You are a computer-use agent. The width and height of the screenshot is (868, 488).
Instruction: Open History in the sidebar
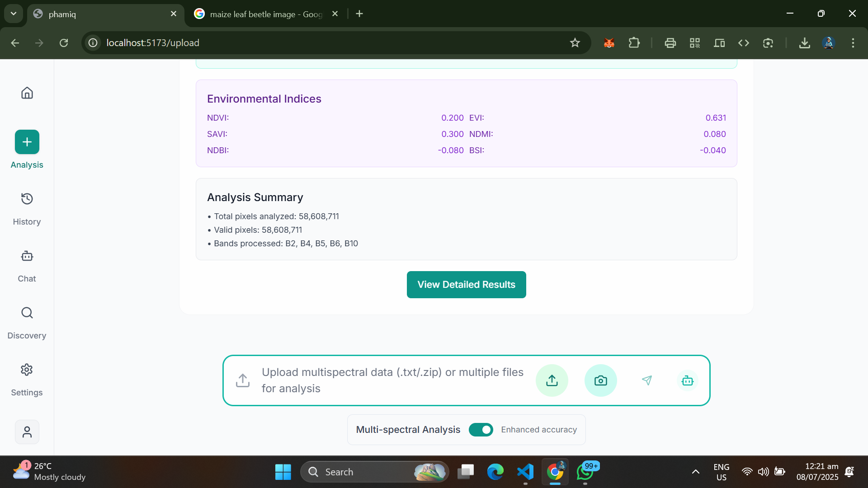pos(27,199)
